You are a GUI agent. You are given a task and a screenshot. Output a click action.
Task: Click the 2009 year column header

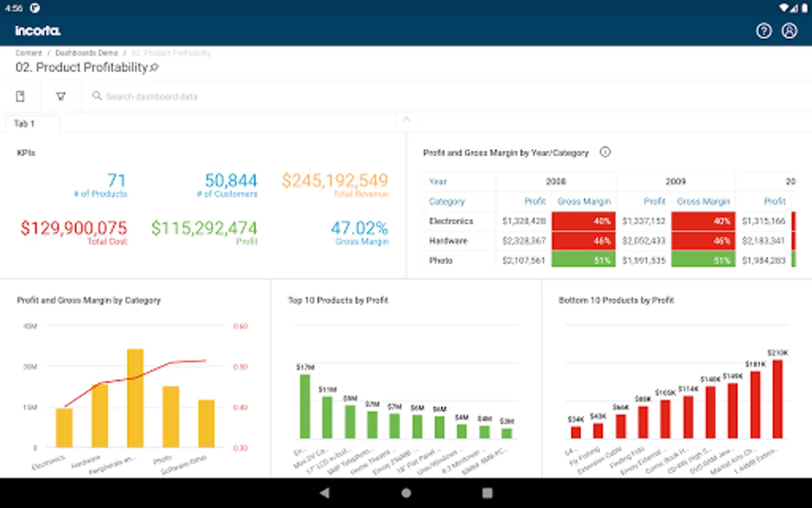(x=676, y=181)
